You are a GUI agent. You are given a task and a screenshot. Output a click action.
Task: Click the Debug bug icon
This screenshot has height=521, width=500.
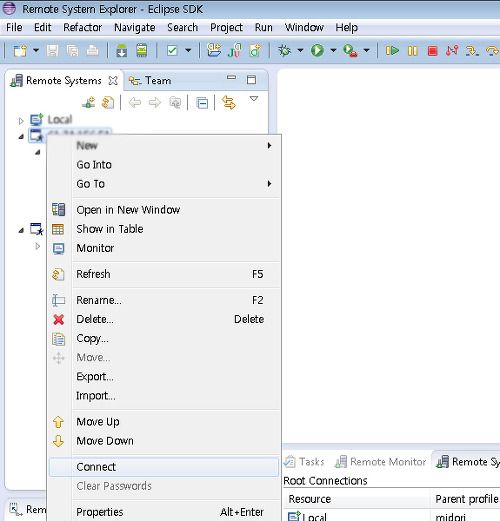coord(284,51)
